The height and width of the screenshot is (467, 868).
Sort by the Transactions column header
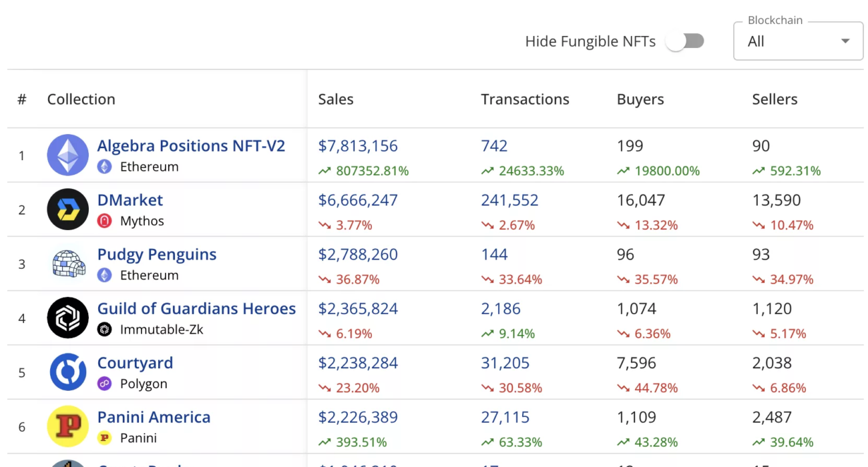[525, 99]
